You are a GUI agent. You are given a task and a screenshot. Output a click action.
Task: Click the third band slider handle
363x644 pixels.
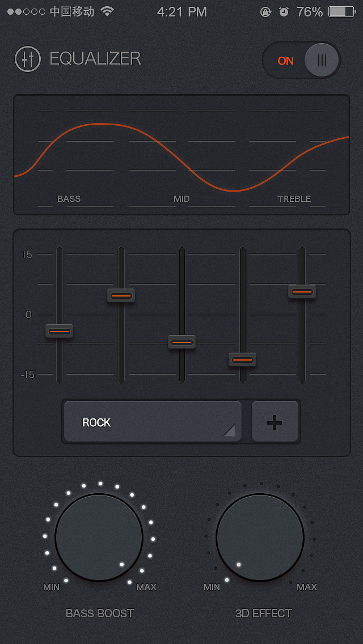coord(181,342)
